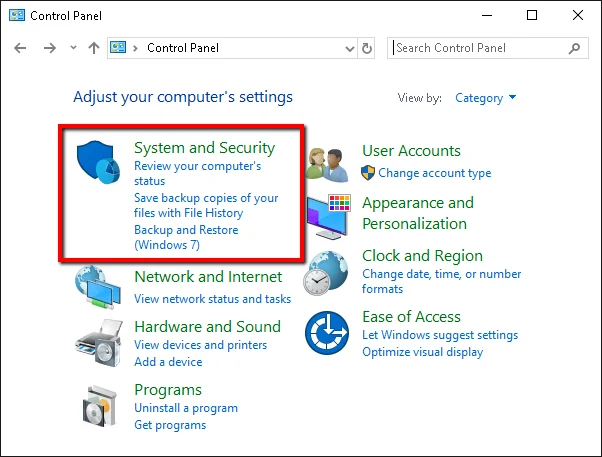Screen dimensions: 602x457
Task: Click the User Accounts people icon
Action: (x=327, y=165)
